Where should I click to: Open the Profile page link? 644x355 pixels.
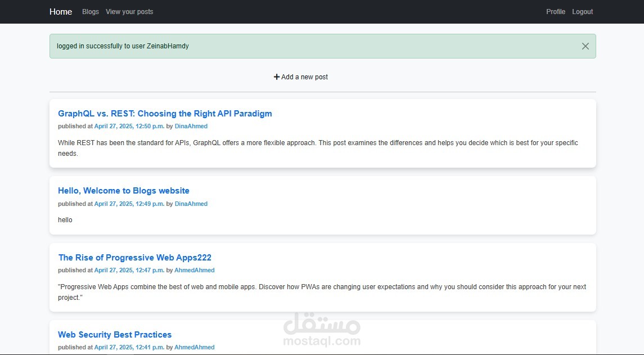(x=556, y=12)
